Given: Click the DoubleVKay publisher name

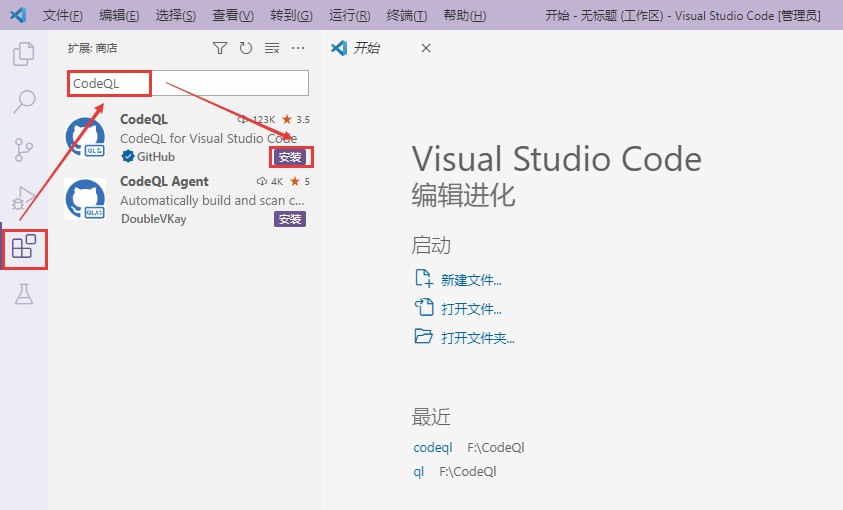Looking at the screenshot, I should 154,219.
